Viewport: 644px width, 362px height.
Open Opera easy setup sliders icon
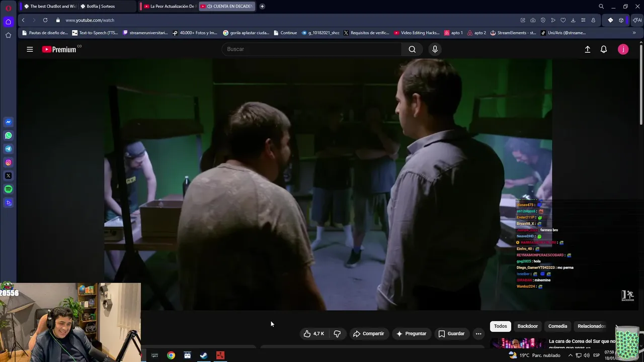pos(583,20)
